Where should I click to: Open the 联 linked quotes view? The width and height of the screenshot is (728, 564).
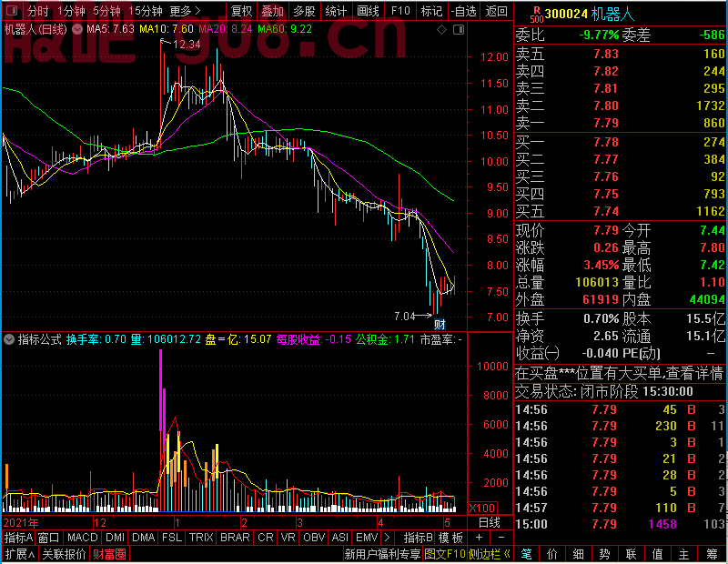click(631, 553)
